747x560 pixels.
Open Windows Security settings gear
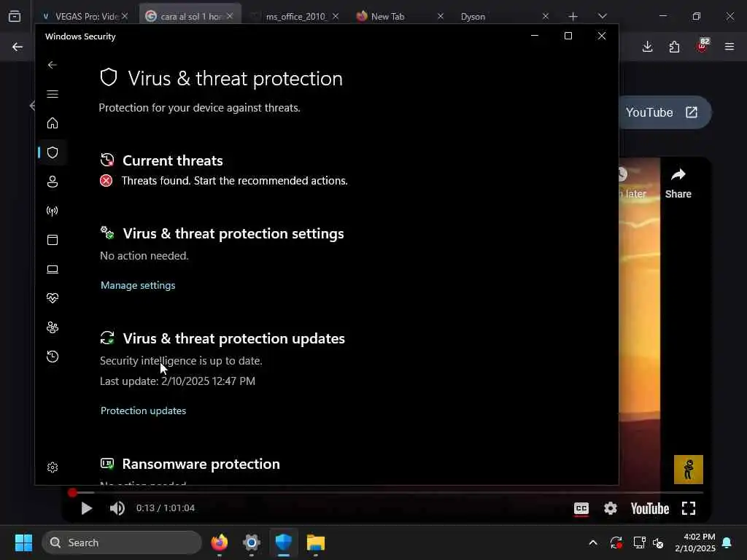click(x=53, y=467)
